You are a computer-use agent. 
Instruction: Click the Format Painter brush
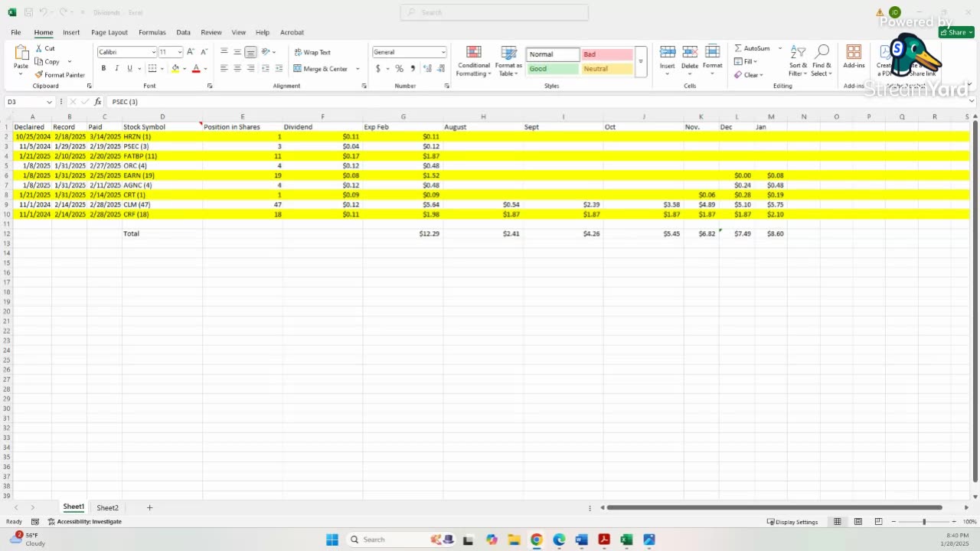click(39, 75)
